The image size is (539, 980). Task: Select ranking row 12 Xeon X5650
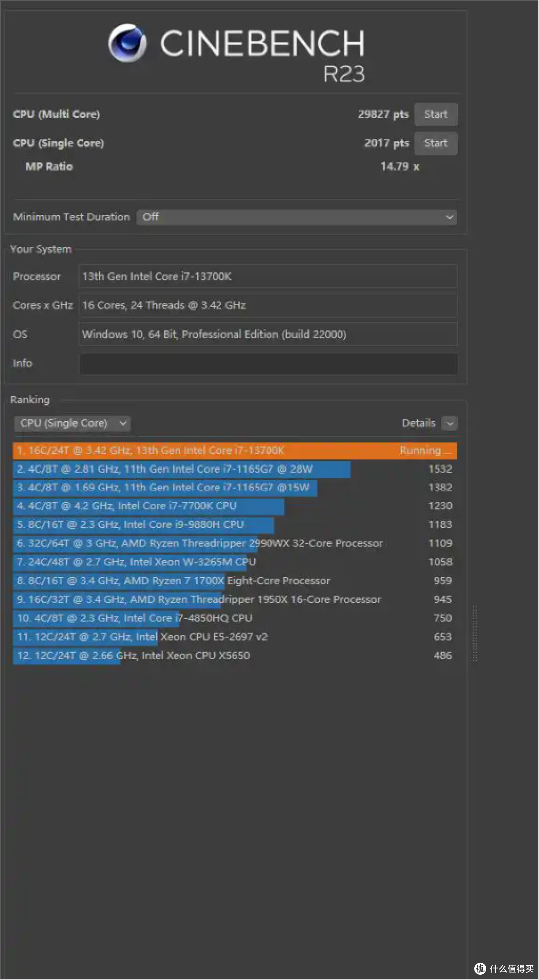(x=235, y=655)
